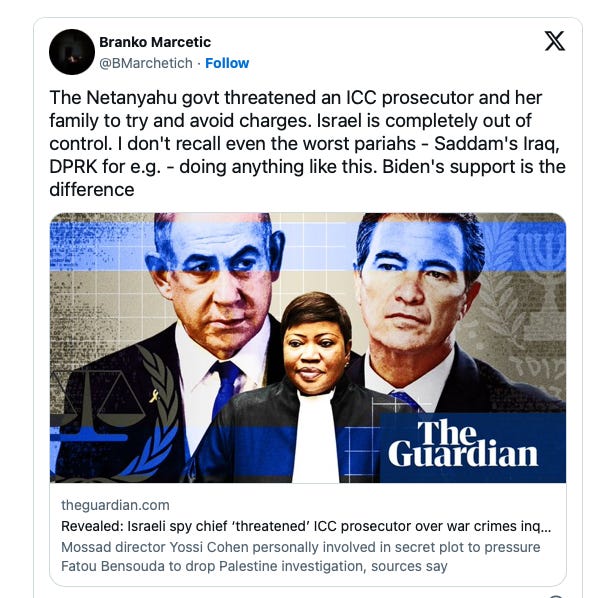
Task: Open the Branko Marcetic display name
Action: tap(155, 42)
